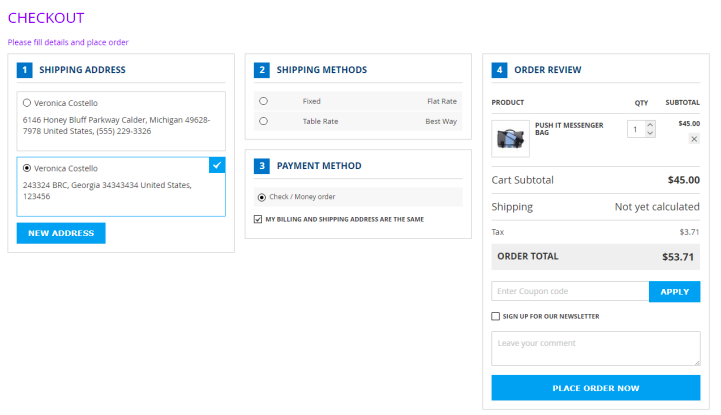Click the Push It Messenger Bag thumbnail

(x=510, y=137)
